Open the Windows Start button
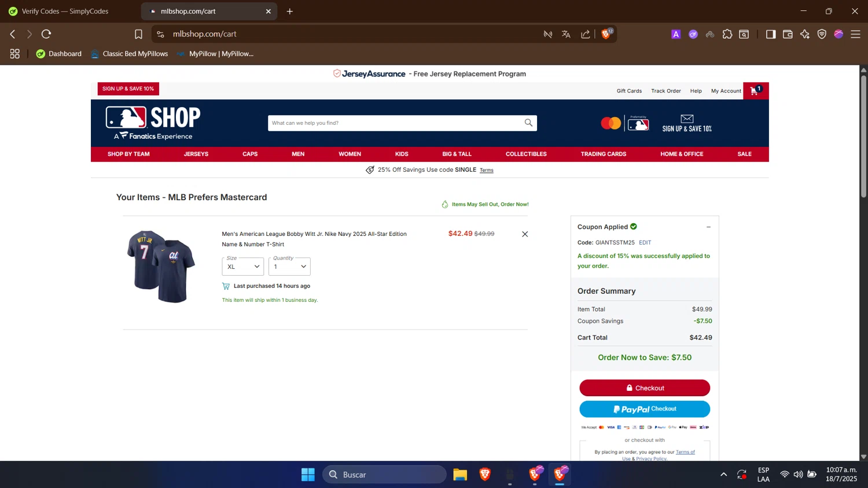This screenshot has height=488, width=868. click(x=308, y=475)
